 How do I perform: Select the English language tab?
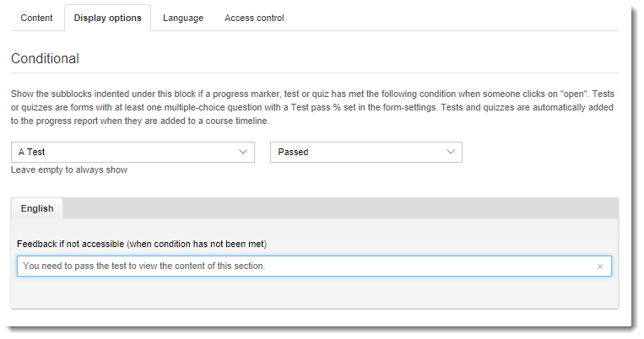tap(36, 208)
